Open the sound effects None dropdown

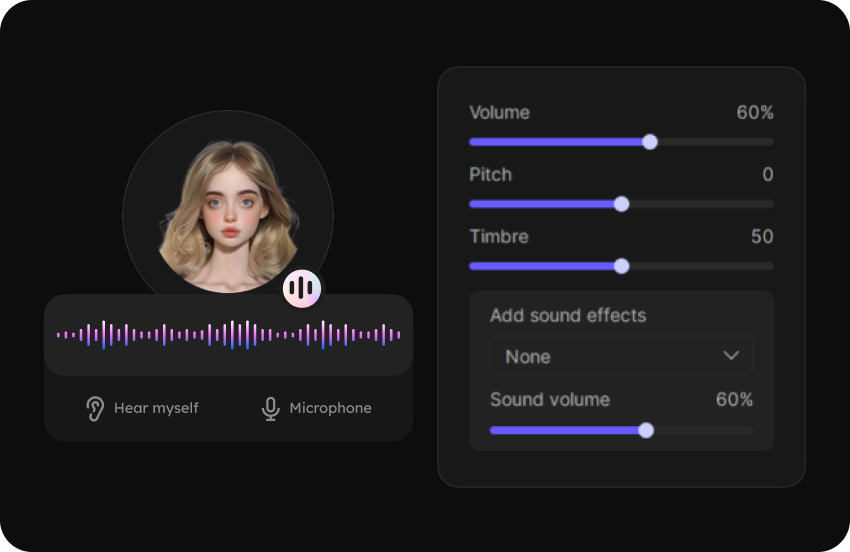pos(620,356)
